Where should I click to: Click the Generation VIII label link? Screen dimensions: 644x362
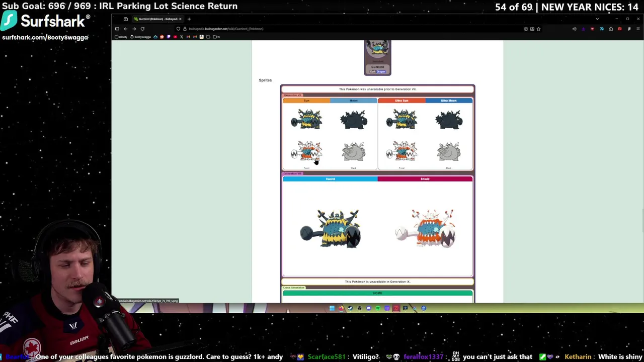(292, 173)
